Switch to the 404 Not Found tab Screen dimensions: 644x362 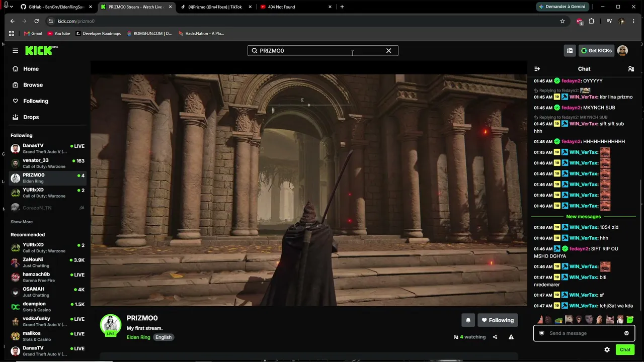point(296,7)
